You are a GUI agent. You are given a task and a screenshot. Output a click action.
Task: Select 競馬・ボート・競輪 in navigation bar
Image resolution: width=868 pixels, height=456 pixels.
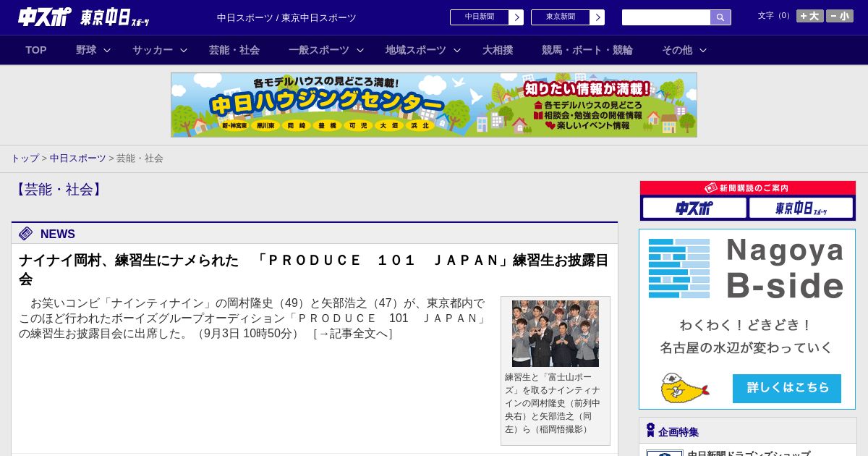(x=587, y=50)
